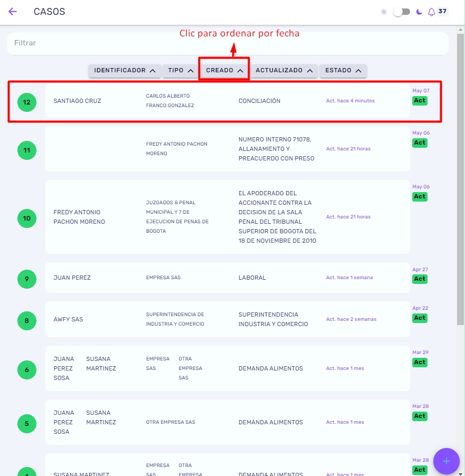This screenshot has height=476, width=465.
Task: Open case number 11 circle
Action: [27, 150]
